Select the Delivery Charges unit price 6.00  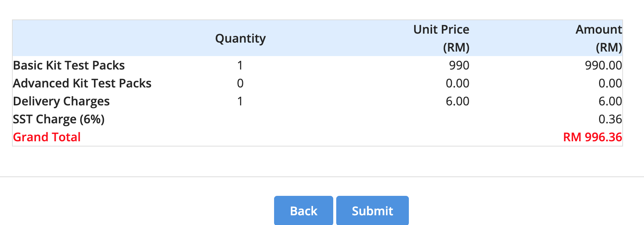tap(457, 101)
